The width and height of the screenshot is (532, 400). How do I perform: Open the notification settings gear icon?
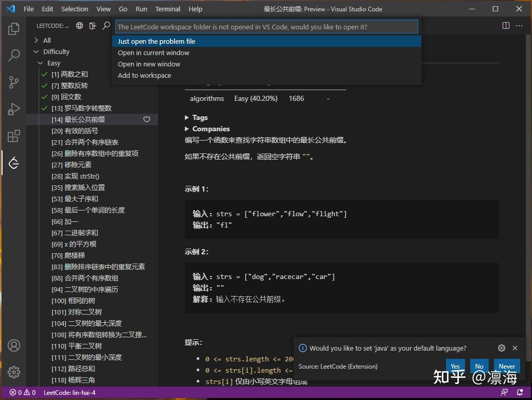tap(501, 347)
